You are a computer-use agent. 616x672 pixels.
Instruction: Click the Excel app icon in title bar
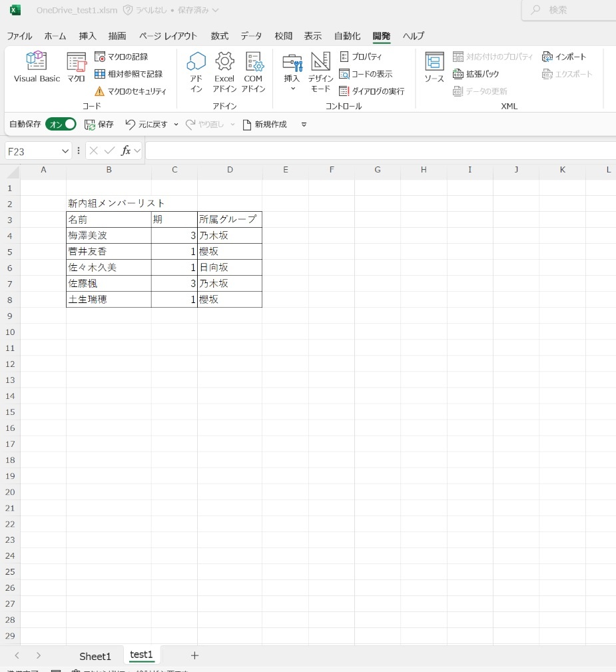15,10
